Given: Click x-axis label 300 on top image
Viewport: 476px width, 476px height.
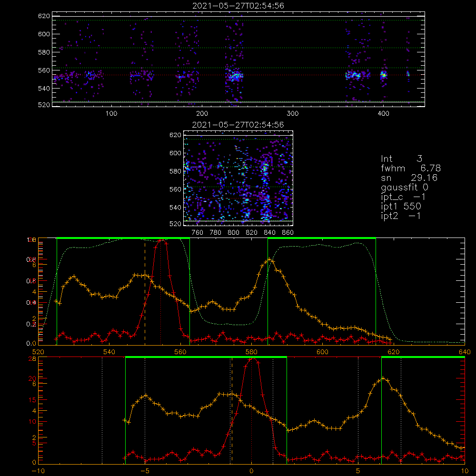Looking at the screenshot, I should tap(293, 114).
